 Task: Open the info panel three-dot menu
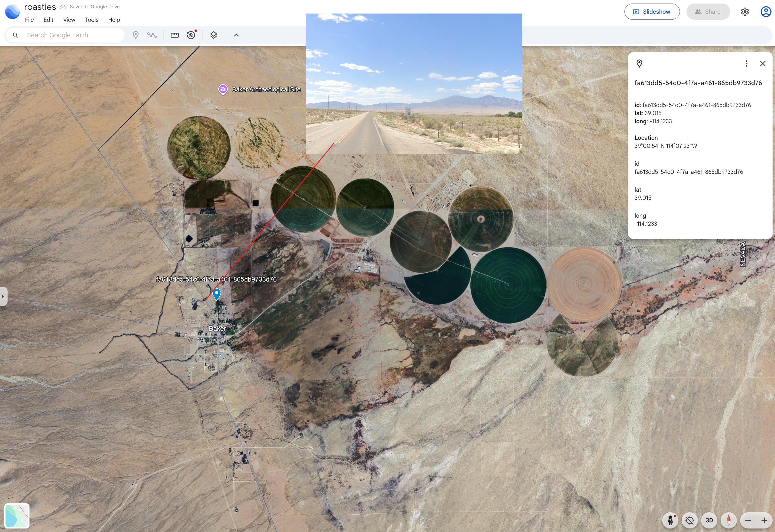746,63
